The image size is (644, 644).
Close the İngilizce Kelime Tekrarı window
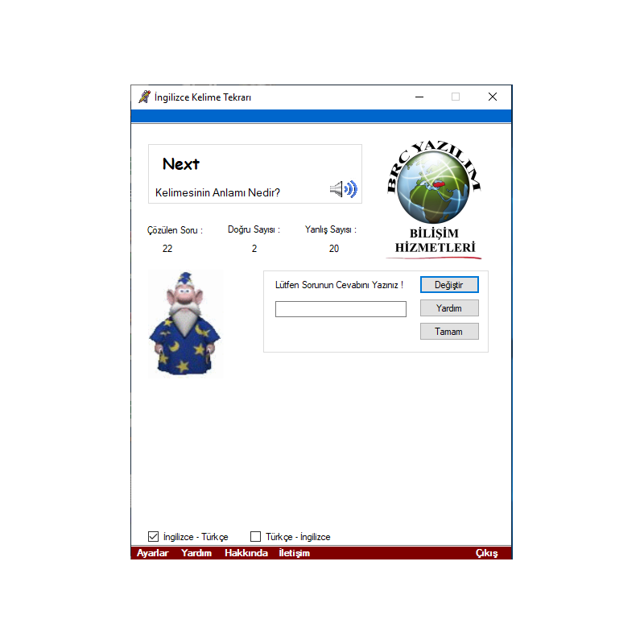pos(493,97)
